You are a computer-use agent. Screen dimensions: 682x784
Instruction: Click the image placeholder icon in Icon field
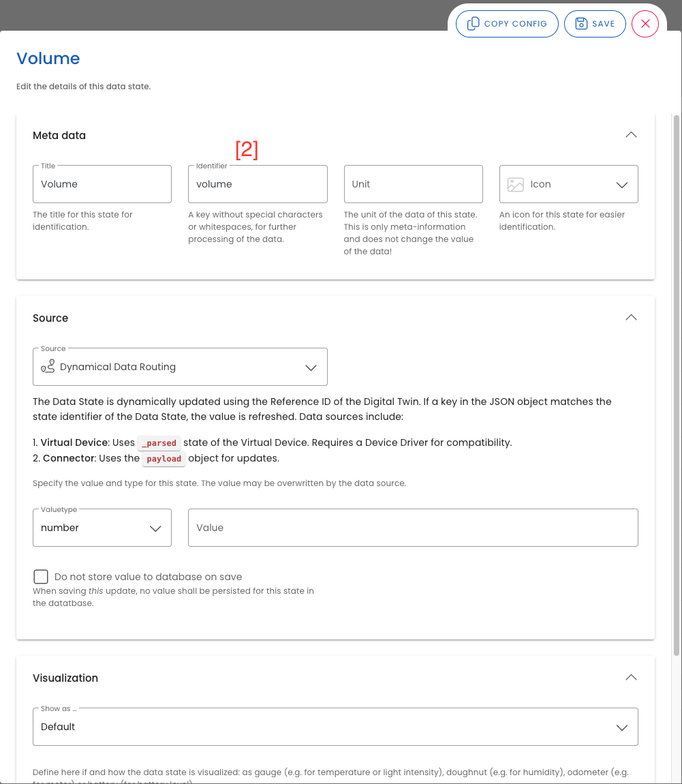(x=516, y=185)
